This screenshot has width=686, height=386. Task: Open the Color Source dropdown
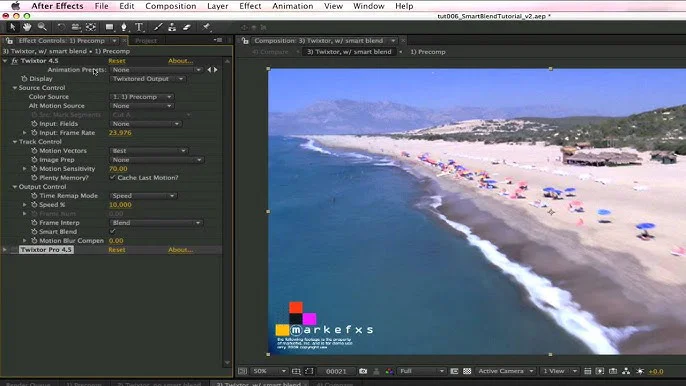point(142,97)
